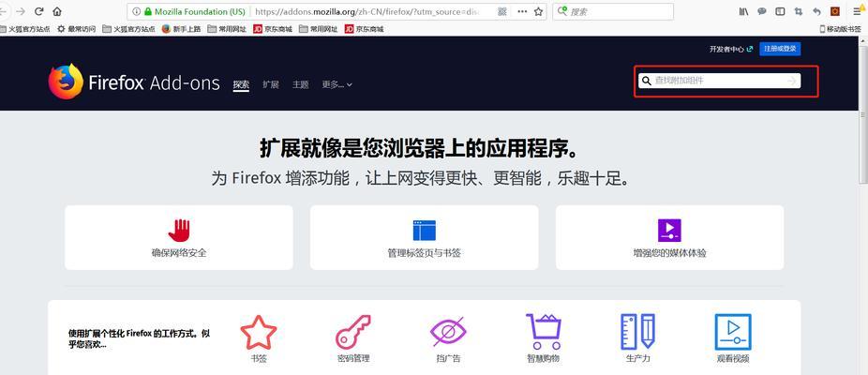This screenshot has height=375, width=868.
Task: Show site information via the info icon
Action: pos(136,11)
